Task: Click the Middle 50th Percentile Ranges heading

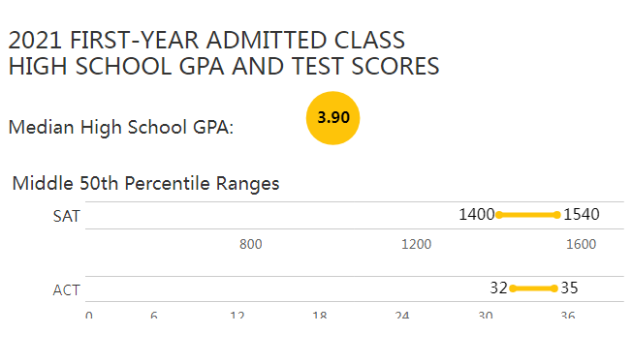Action: 145,184
